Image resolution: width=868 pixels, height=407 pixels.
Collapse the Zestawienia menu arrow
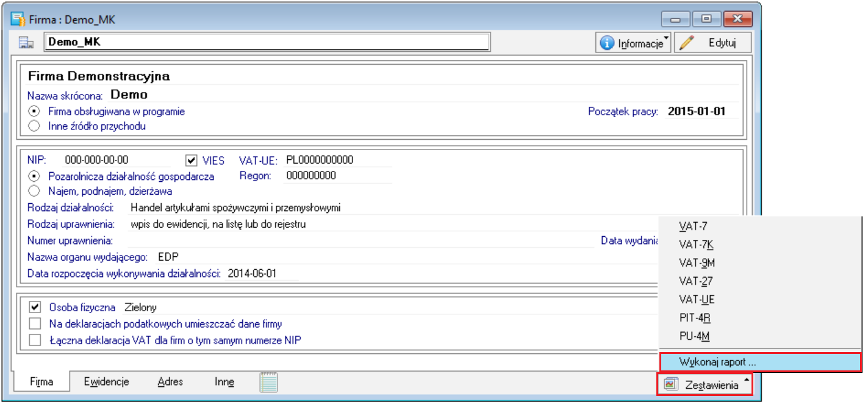pos(747,381)
